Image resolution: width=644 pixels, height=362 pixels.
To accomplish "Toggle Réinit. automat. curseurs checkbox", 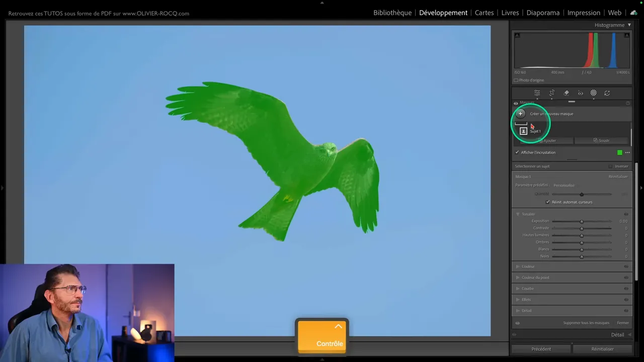I will (548, 202).
